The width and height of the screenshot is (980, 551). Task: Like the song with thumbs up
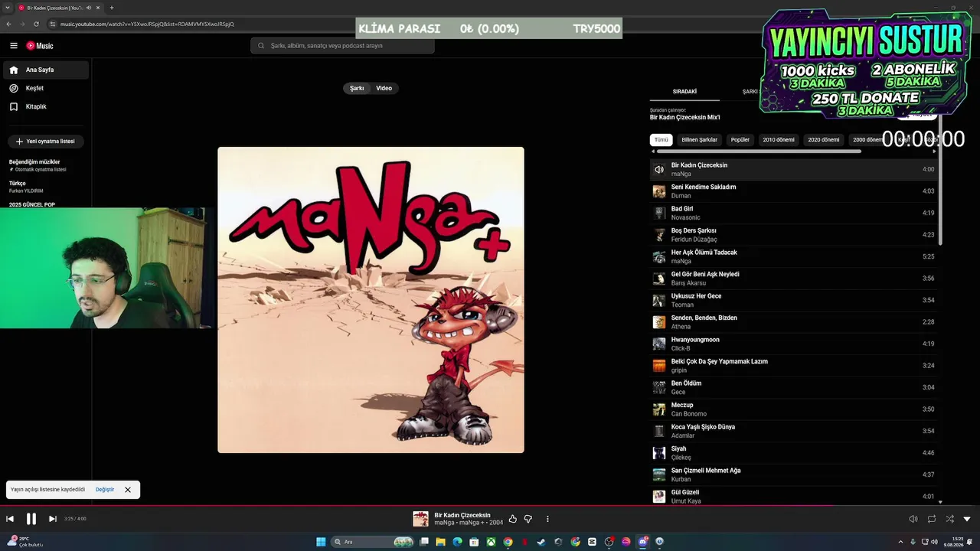pyautogui.click(x=512, y=519)
